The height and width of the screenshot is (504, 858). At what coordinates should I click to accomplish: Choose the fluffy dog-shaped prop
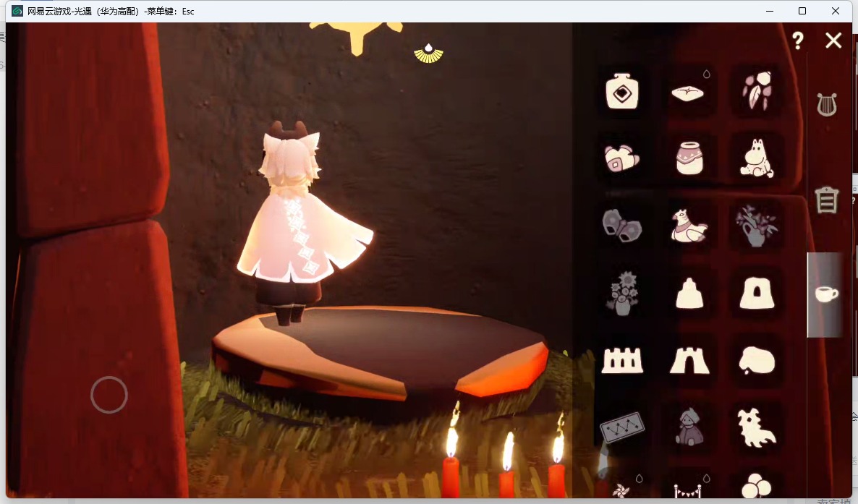[756, 427]
